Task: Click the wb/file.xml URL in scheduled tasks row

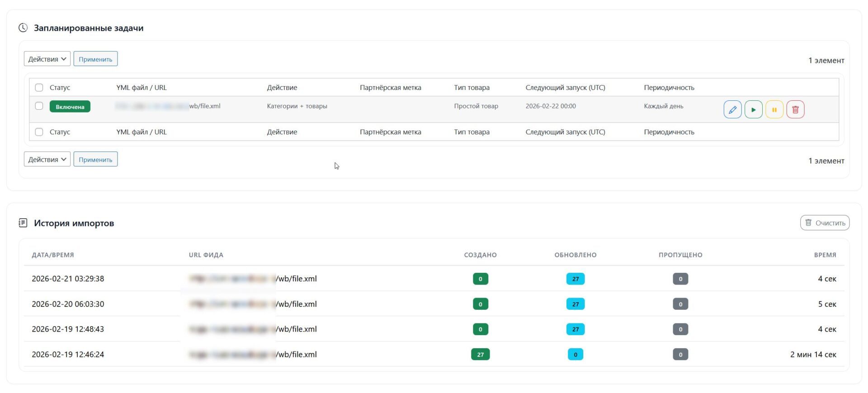Action: tap(168, 106)
